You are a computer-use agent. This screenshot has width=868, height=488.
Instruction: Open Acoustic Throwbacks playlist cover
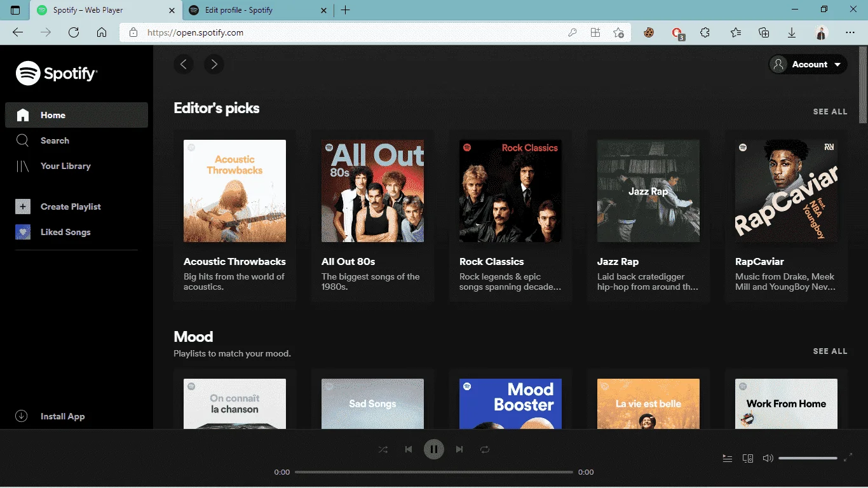tap(234, 191)
